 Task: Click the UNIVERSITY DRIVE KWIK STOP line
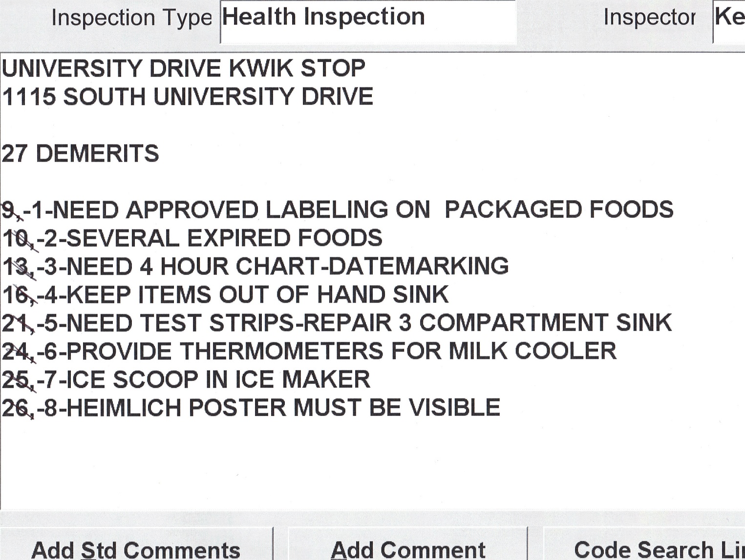coord(183,68)
